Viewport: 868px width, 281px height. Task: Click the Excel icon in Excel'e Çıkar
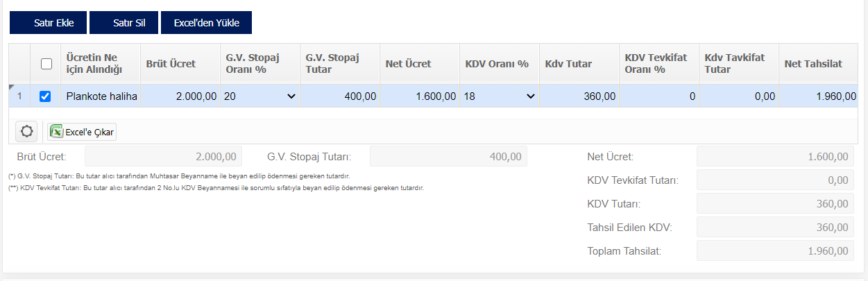[x=57, y=131]
